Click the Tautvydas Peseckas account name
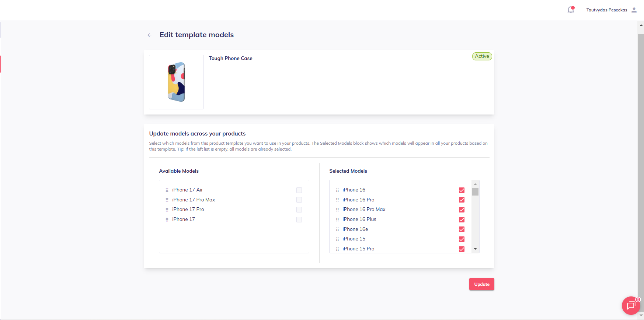 (x=606, y=10)
